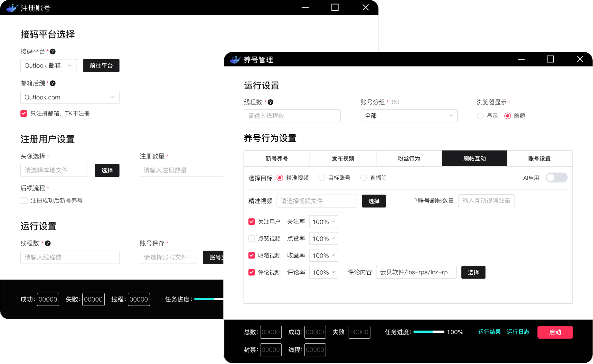The width and height of the screenshot is (593, 364).
Task: Switch to the 发布视频 tab
Action: [343, 159]
